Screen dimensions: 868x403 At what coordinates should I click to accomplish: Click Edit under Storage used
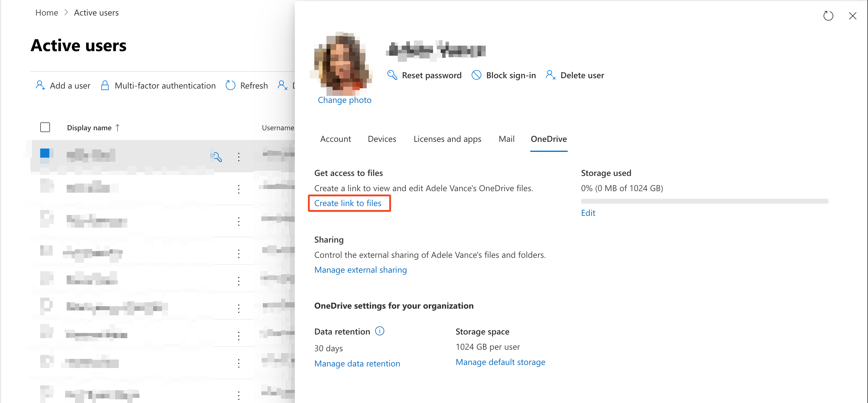tap(588, 212)
